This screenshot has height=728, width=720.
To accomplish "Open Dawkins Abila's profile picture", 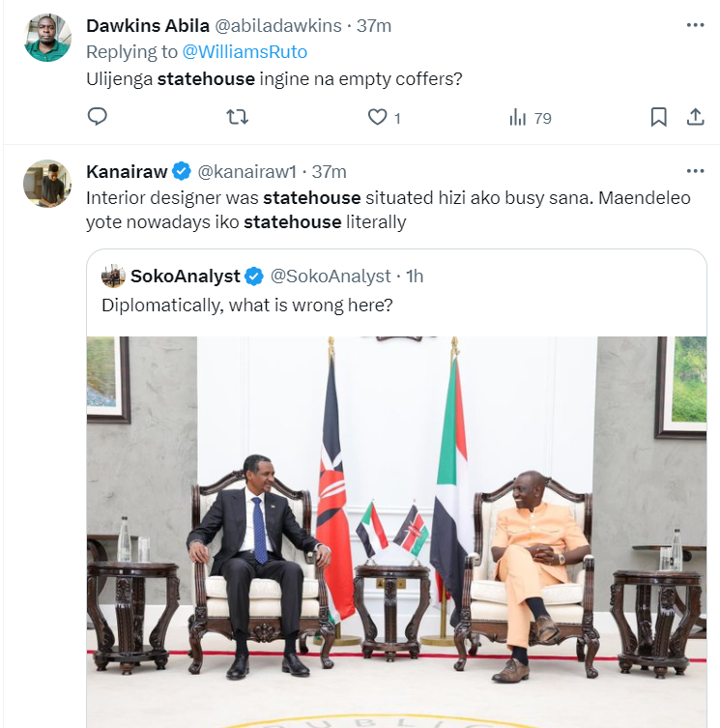I will tap(47, 38).
